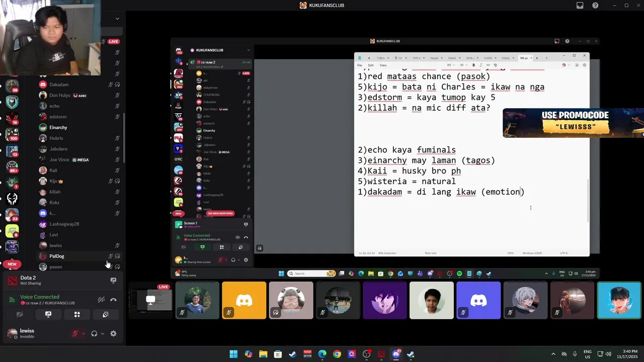Open Edit menu in shared Notepad
The height and width of the screenshot is (362, 644).
(371, 65)
